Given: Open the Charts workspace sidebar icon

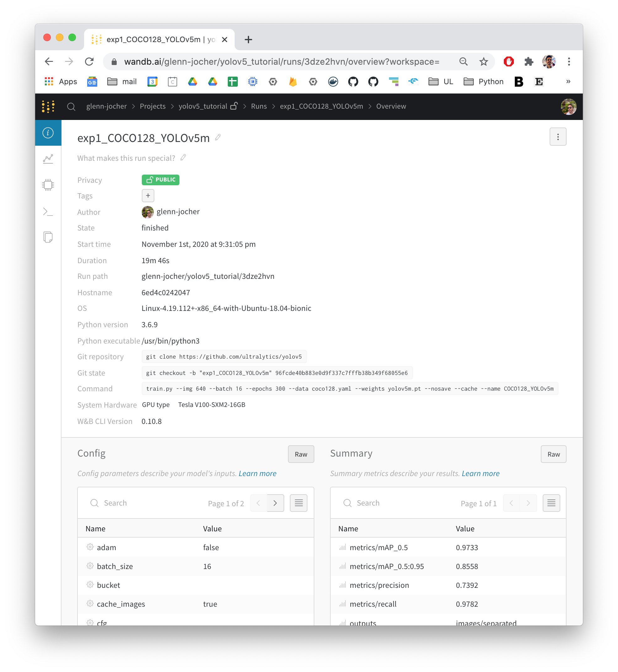Looking at the screenshot, I should point(48,159).
